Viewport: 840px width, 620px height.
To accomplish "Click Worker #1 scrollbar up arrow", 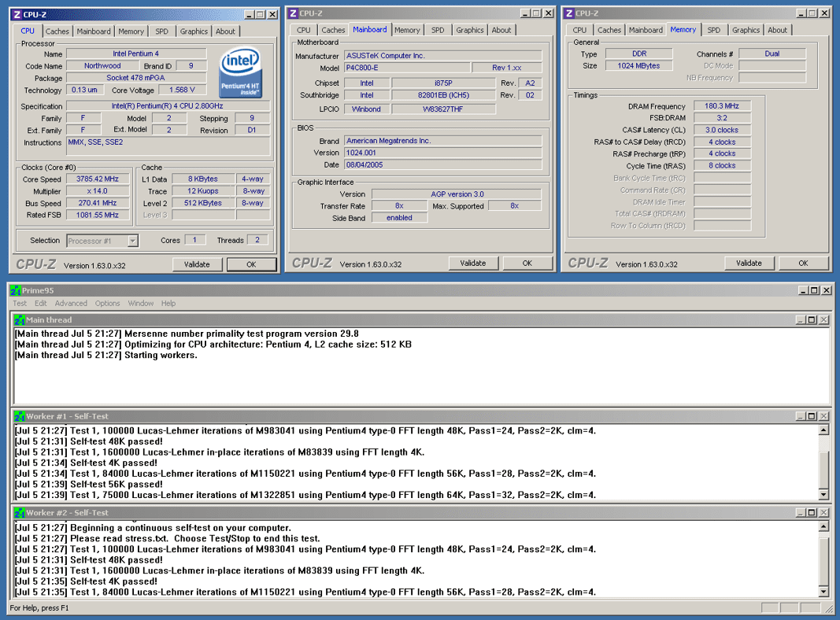I will tap(823, 430).
